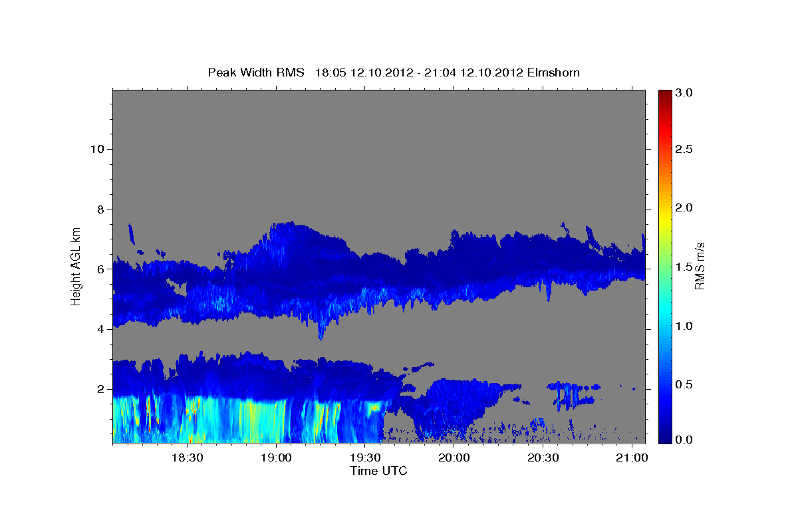This screenshot has height=532, width=798.
Task: Click the colorbar value 0.5
Action: (686, 384)
